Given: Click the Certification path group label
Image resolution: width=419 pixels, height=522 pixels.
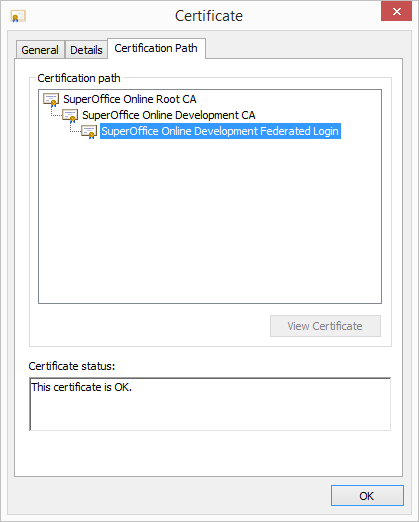Looking at the screenshot, I should pos(79,78).
